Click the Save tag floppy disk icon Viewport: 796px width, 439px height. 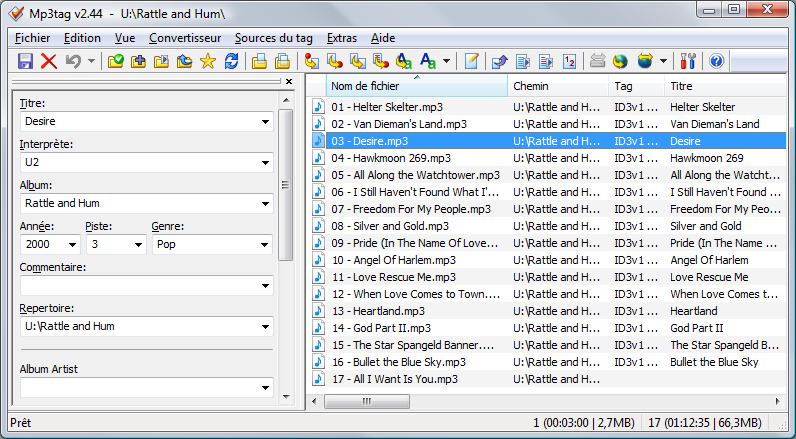point(25,61)
